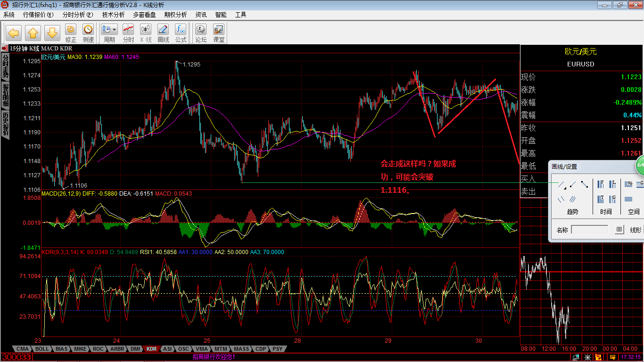Switch to the OSC indicator tab
Screen dimensions: 644x362
click(183, 349)
